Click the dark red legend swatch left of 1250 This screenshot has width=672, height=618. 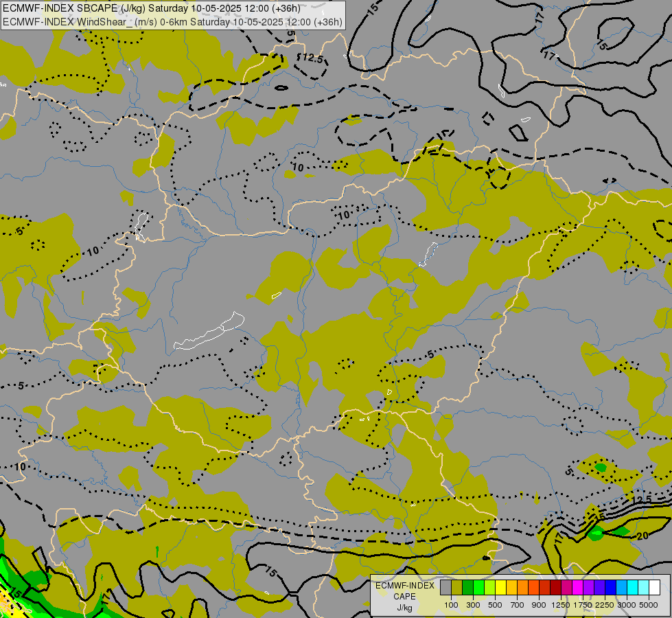555,587
